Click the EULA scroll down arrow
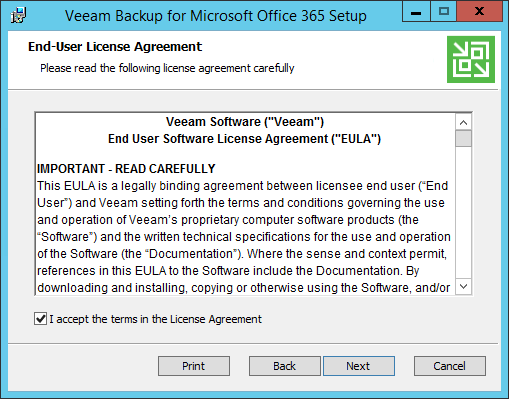The image size is (509, 399). pyautogui.click(x=463, y=286)
